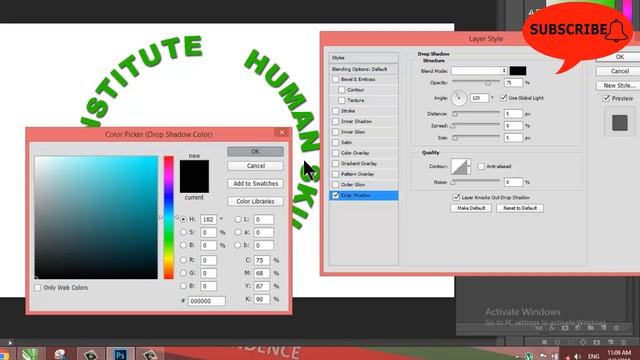Toggle the Preview checkbox
Screen dimensions: 640x360
606,98
